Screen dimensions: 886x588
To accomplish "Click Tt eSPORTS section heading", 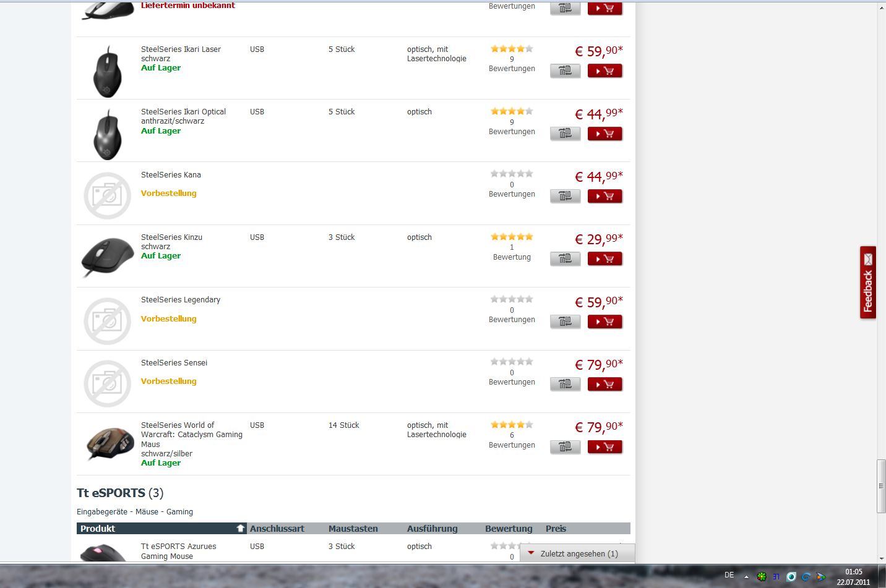I will click(x=111, y=493).
